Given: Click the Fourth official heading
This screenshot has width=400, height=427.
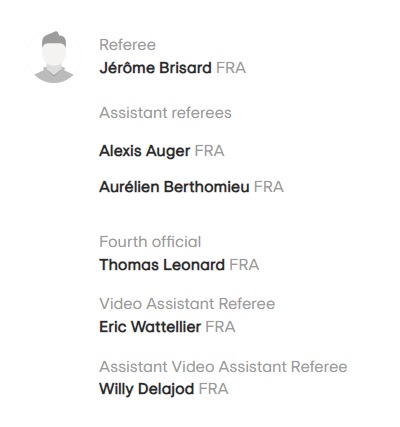Looking at the screenshot, I should click(150, 242).
